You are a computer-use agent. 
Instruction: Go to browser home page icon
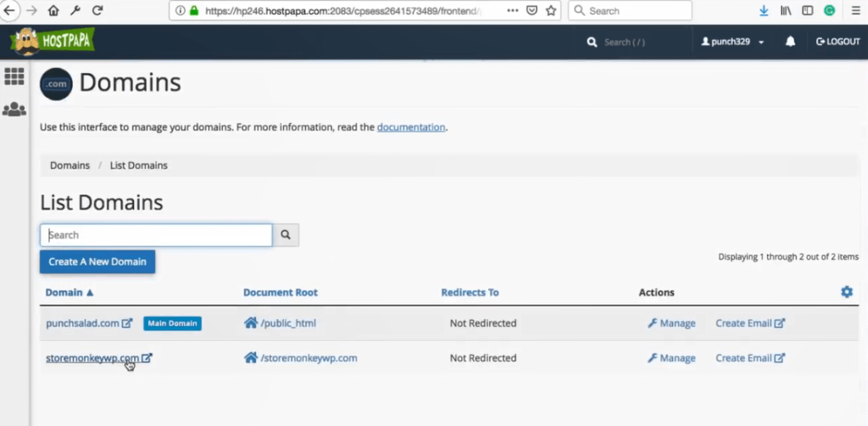click(x=53, y=10)
